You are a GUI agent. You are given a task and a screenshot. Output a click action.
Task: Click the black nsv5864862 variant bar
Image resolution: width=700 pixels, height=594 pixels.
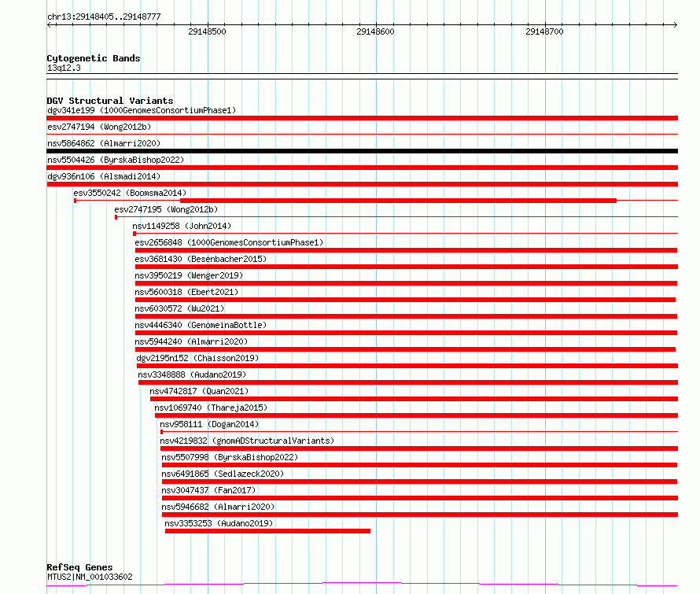click(x=362, y=151)
